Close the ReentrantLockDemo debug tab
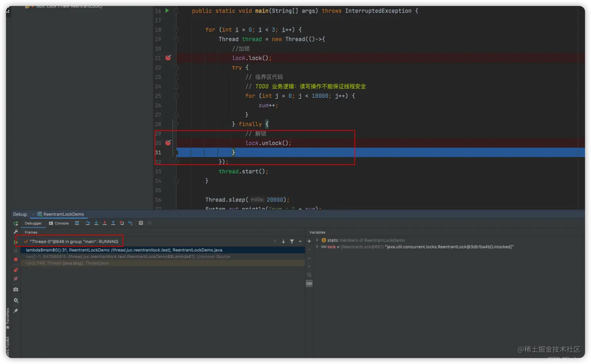 point(33,214)
